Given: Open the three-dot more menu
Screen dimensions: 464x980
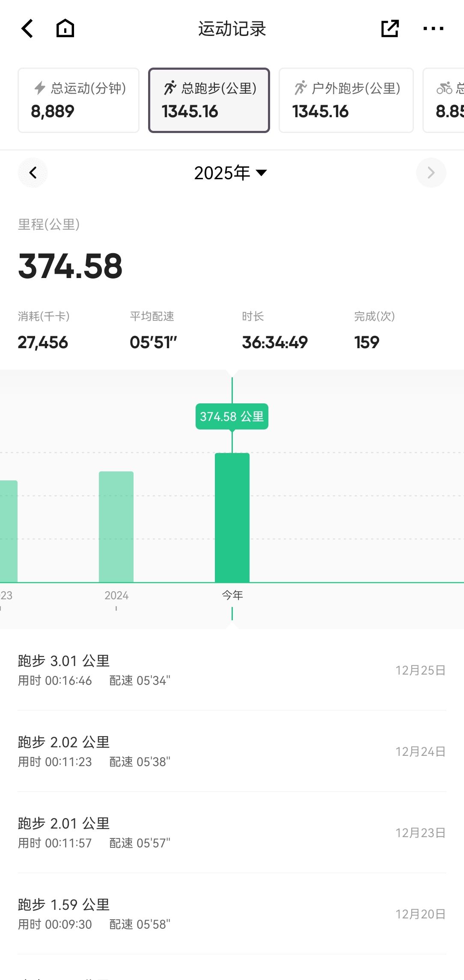Looking at the screenshot, I should [433, 29].
